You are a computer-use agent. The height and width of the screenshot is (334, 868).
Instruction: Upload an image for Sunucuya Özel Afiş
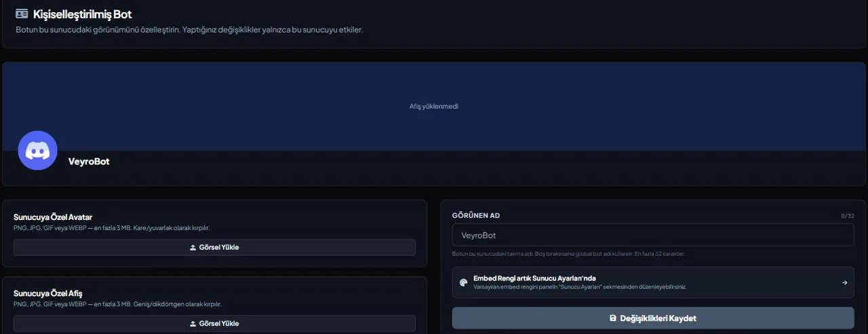[x=214, y=324]
